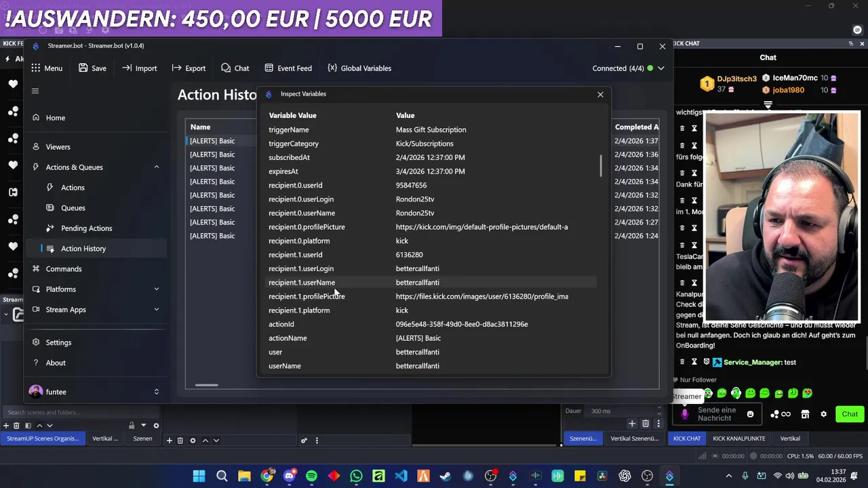Open the Import toolbar option
This screenshot has width=868, height=488.
139,68
